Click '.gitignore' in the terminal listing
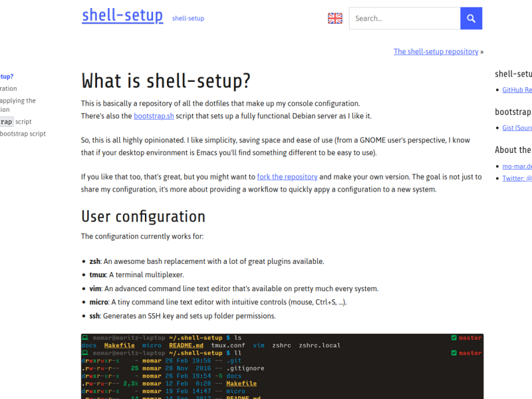 (245, 368)
